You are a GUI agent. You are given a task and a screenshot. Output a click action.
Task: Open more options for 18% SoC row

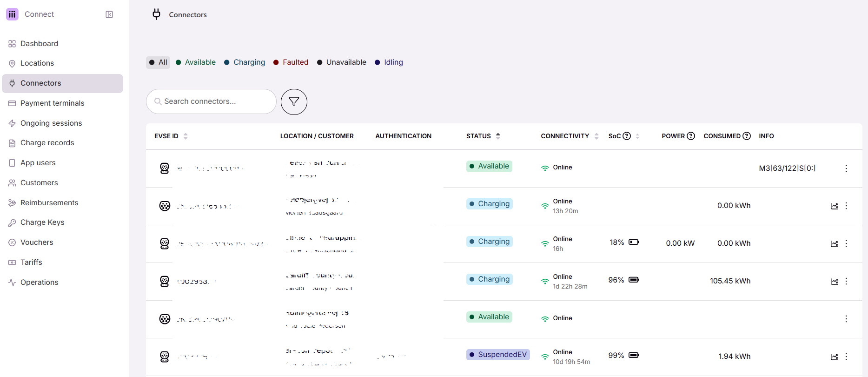(846, 243)
